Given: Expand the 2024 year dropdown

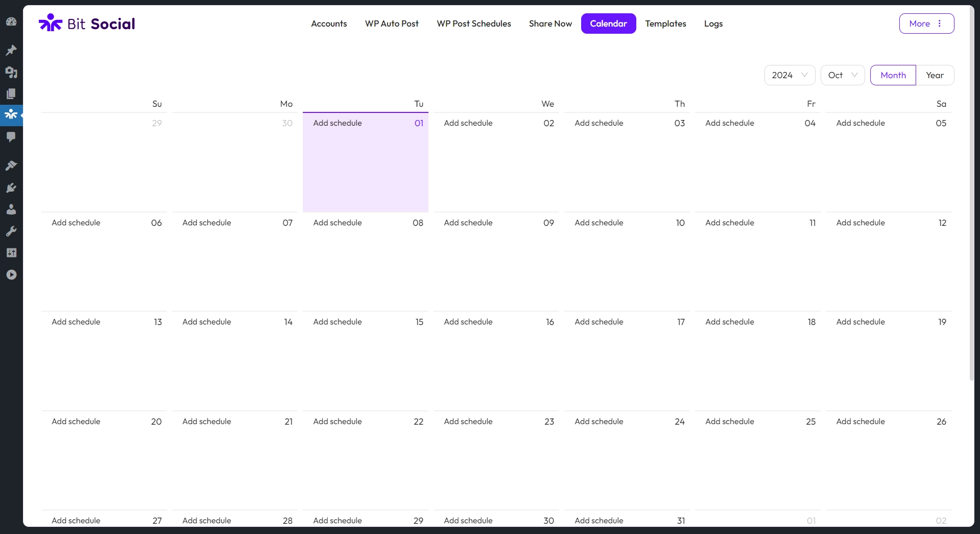Looking at the screenshot, I should pos(789,75).
